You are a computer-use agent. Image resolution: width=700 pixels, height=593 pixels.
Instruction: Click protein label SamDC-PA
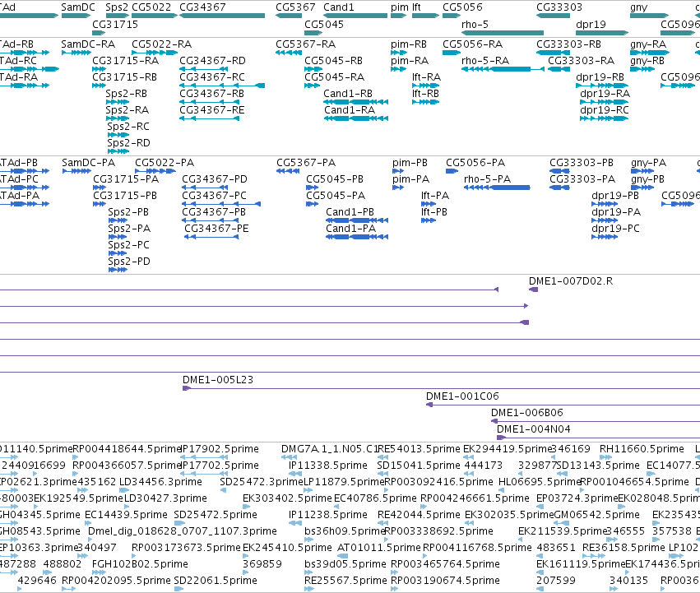click(88, 162)
